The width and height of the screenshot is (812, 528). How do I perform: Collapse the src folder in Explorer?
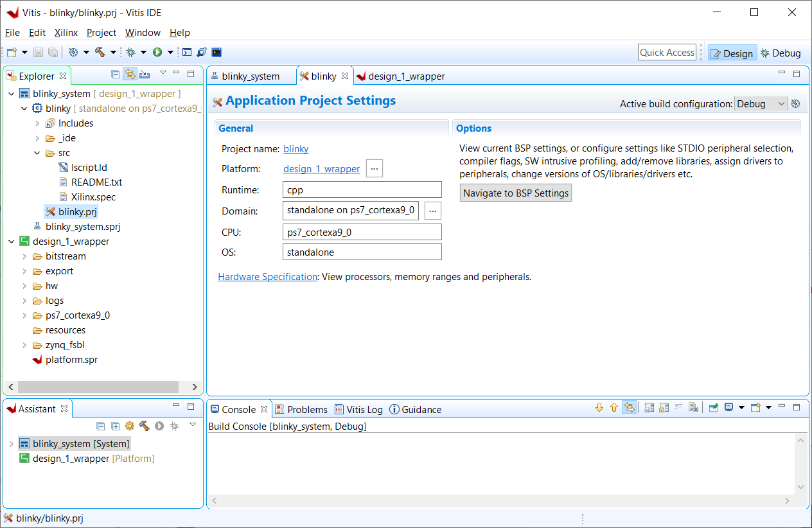point(37,153)
